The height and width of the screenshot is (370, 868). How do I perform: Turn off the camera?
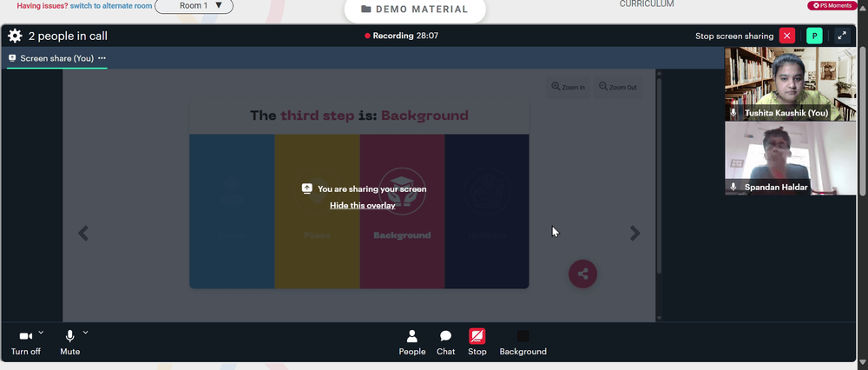coord(25,343)
